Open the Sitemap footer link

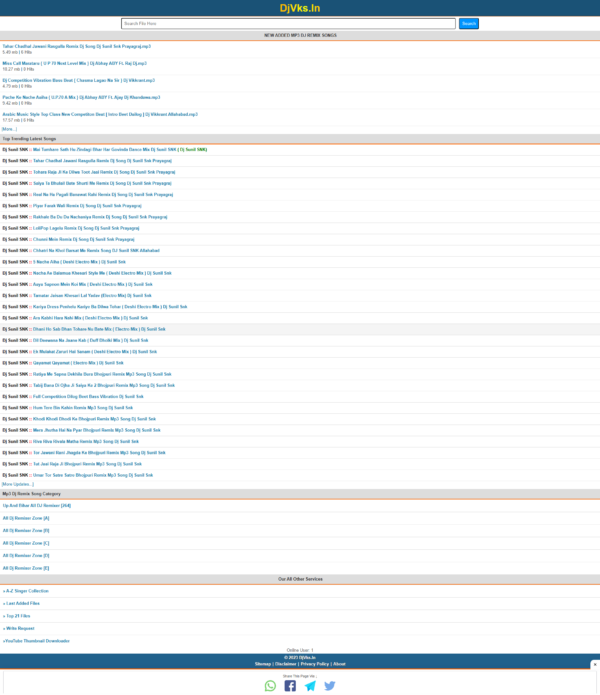[263, 664]
